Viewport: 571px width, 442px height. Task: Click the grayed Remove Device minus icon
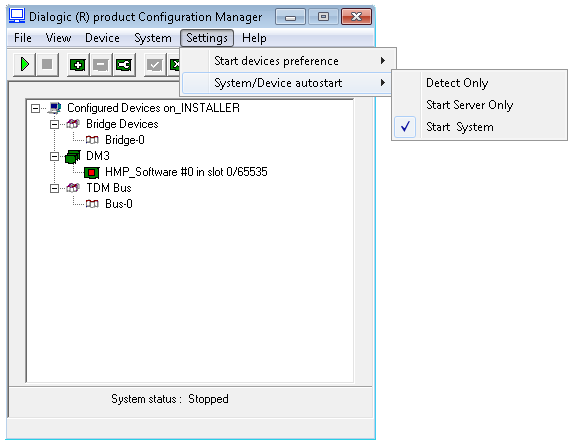tap(101, 65)
